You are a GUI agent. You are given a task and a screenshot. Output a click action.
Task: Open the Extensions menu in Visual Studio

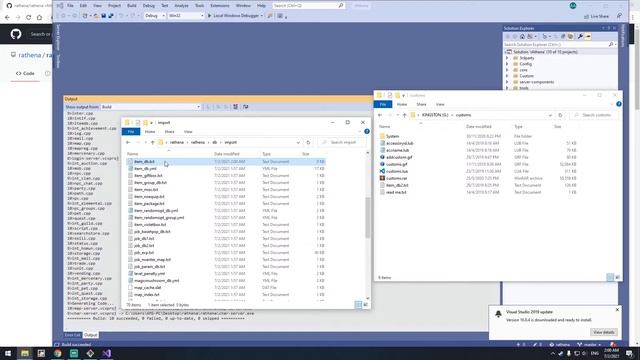click(220, 6)
